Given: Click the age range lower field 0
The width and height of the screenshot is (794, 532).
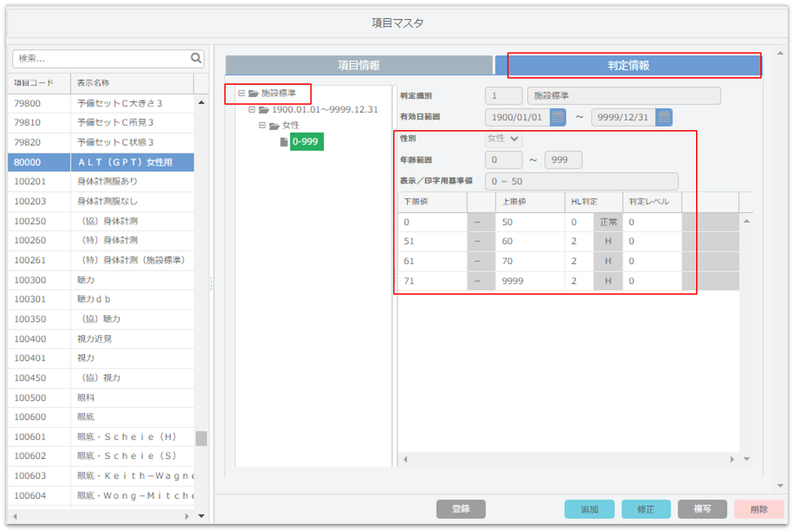Looking at the screenshot, I should [504, 160].
